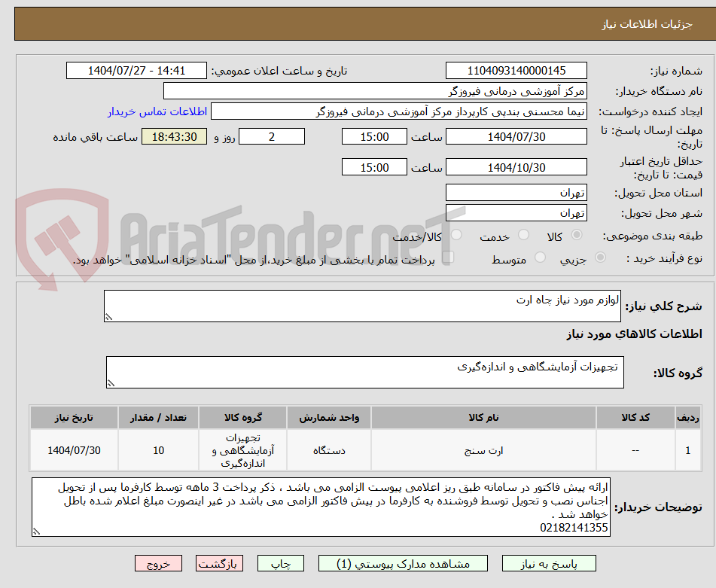Select the کالا/خدمت radio button
Image resolution: width=716 pixels, height=588 pixels.
(456, 235)
